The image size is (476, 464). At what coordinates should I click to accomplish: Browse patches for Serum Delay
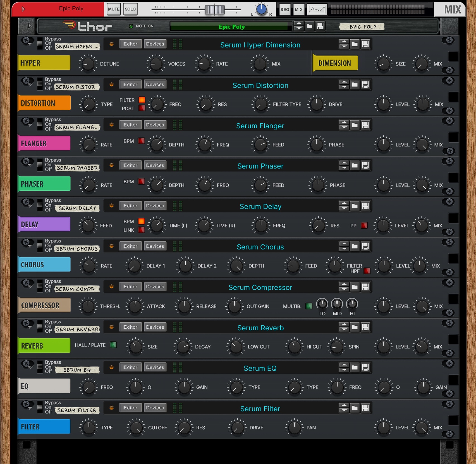click(x=355, y=206)
